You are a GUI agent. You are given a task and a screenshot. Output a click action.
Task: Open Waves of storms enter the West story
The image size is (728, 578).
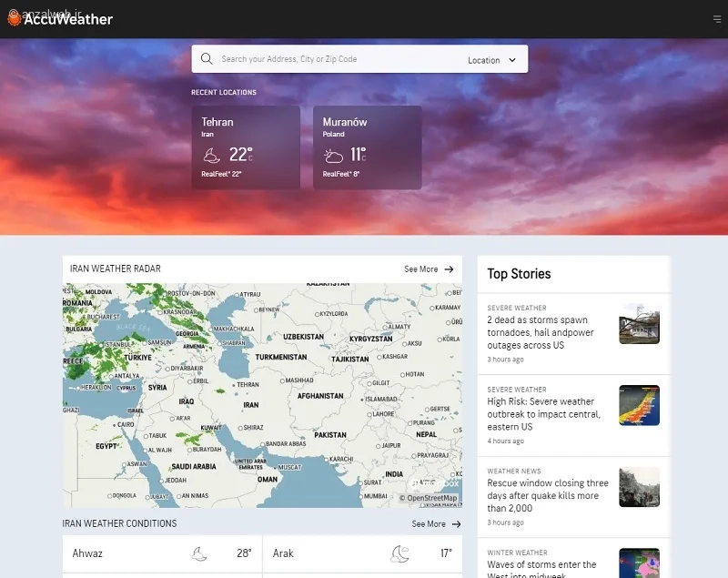click(x=541, y=569)
